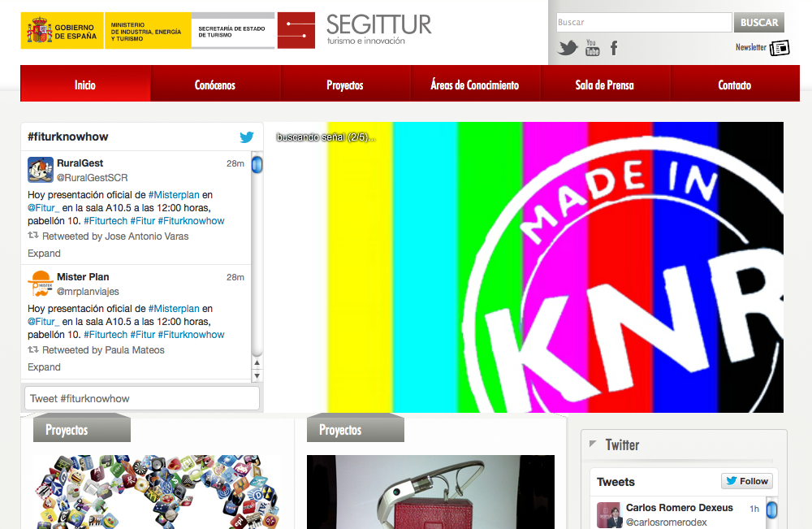Open RuralGest's profile avatar

[41, 170]
